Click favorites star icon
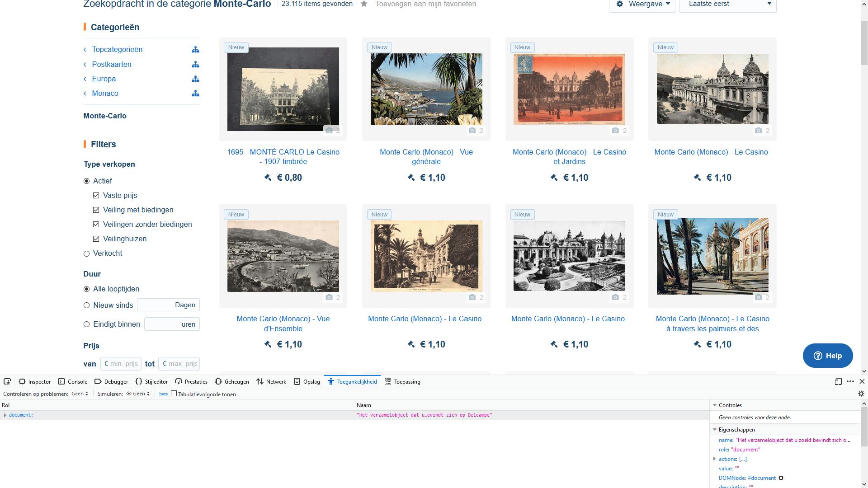 pos(364,4)
